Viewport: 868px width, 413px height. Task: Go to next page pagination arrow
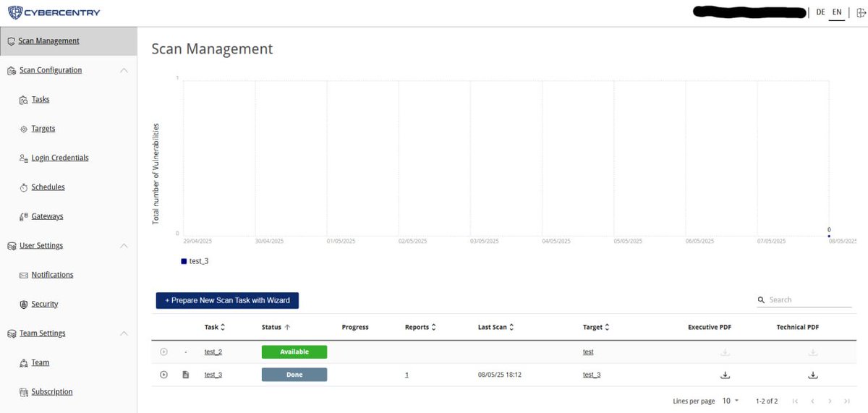pos(829,401)
